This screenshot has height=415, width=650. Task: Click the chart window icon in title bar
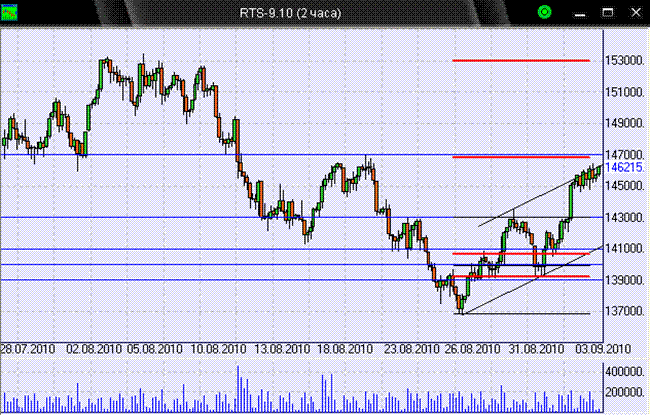pos(9,12)
